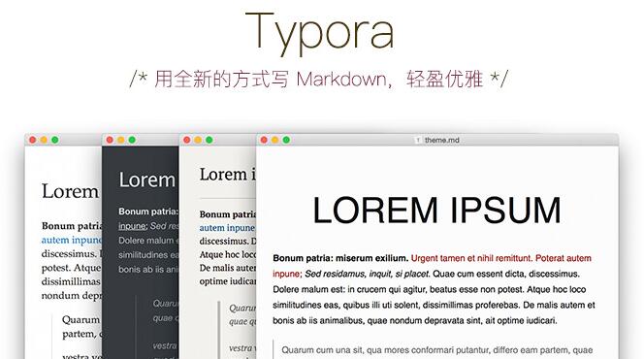
Task: Minimize the dark theme window
Action: point(120,140)
